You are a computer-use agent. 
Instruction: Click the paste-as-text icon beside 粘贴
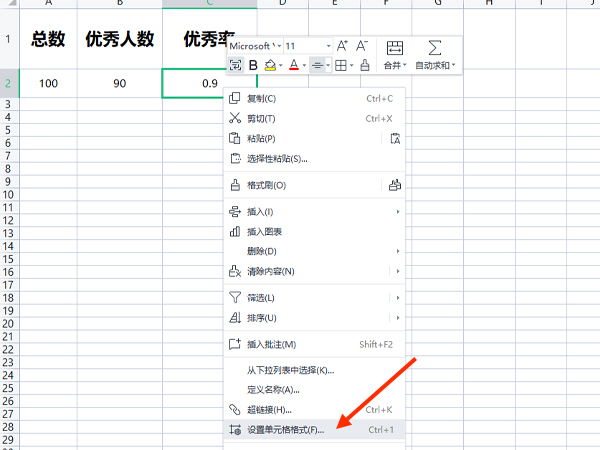[394, 138]
